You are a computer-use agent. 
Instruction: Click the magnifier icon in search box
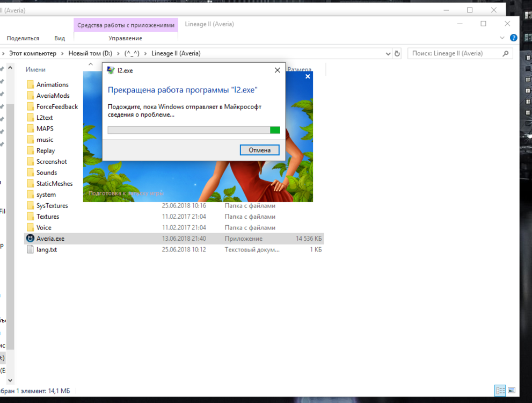click(x=505, y=54)
